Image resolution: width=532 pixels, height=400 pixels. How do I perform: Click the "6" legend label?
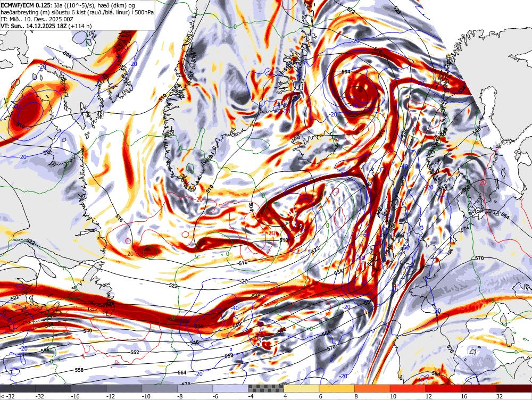click(321, 396)
